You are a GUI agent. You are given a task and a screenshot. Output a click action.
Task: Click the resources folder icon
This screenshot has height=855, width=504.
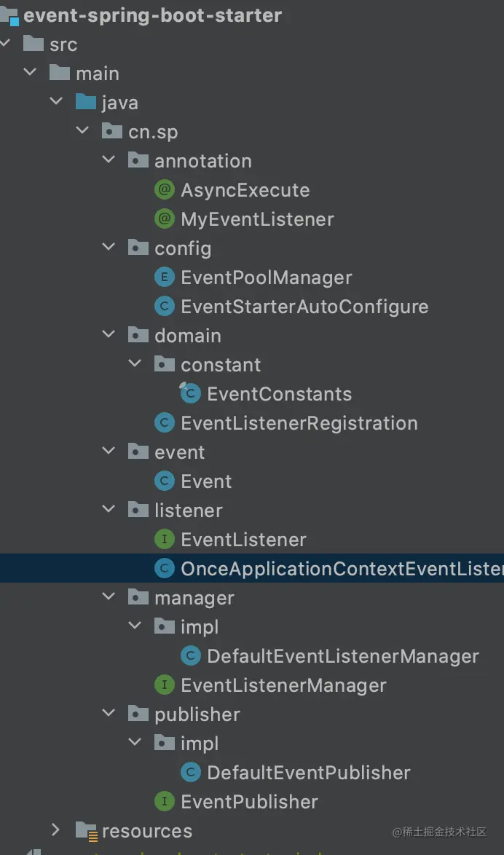[86, 831]
